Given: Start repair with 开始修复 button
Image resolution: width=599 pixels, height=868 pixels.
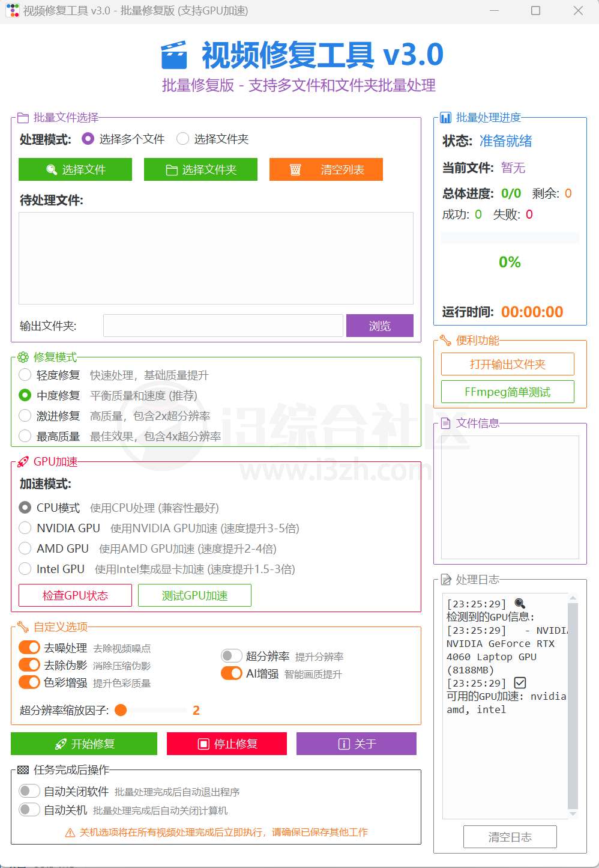Looking at the screenshot, I should click(x=84, y=744).
